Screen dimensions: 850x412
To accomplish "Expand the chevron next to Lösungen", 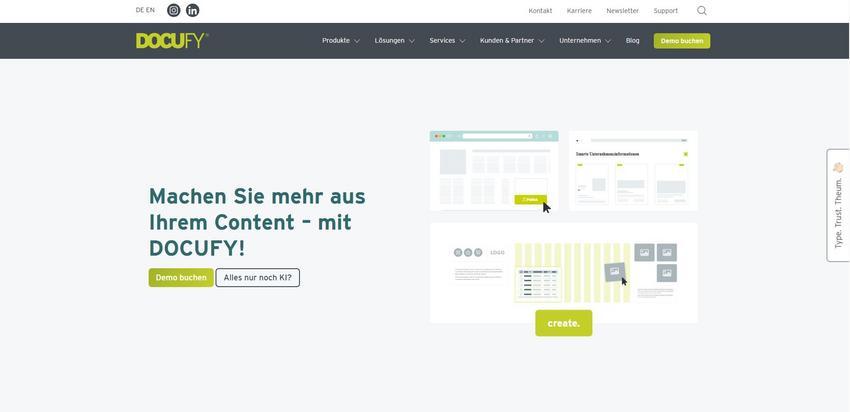I will click(411, 41).
